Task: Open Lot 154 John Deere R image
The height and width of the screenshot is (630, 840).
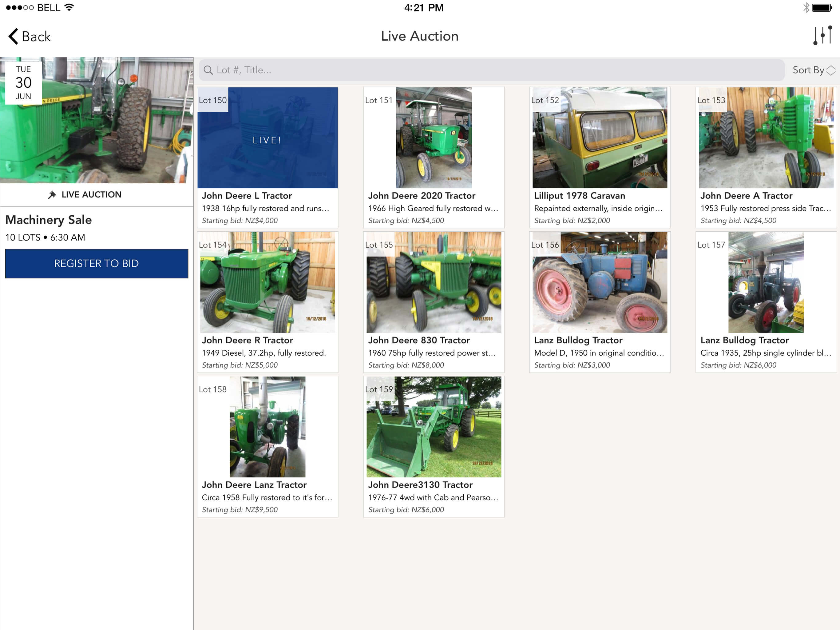Action: tap(268, 282)
